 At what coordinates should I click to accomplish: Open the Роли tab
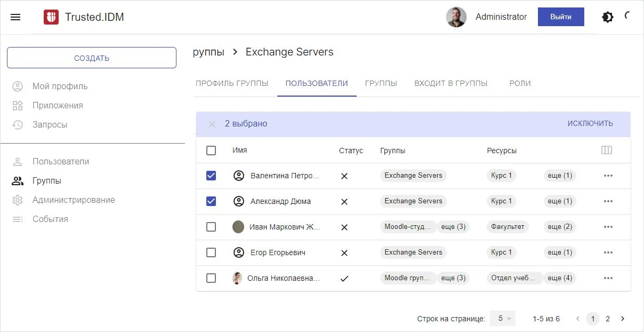point(520,83)
